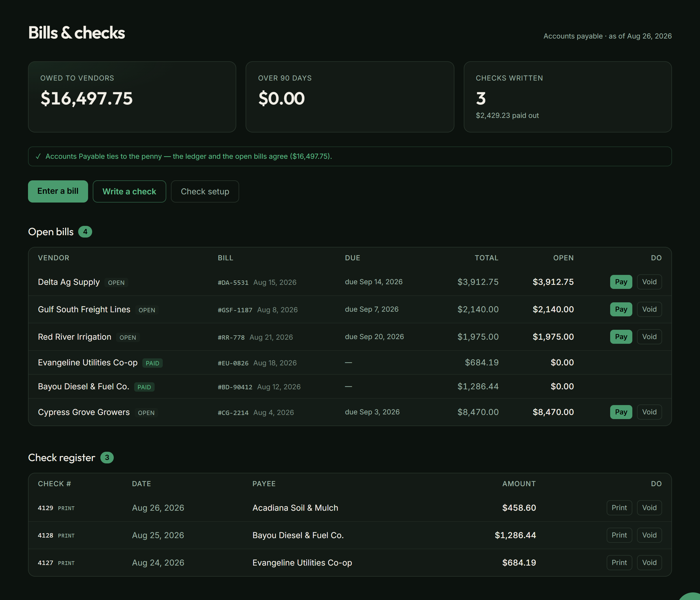The height and width of the screenshot is (600, 700).
Task: Click bill number #DA-5531
Action: click(233, 282)
